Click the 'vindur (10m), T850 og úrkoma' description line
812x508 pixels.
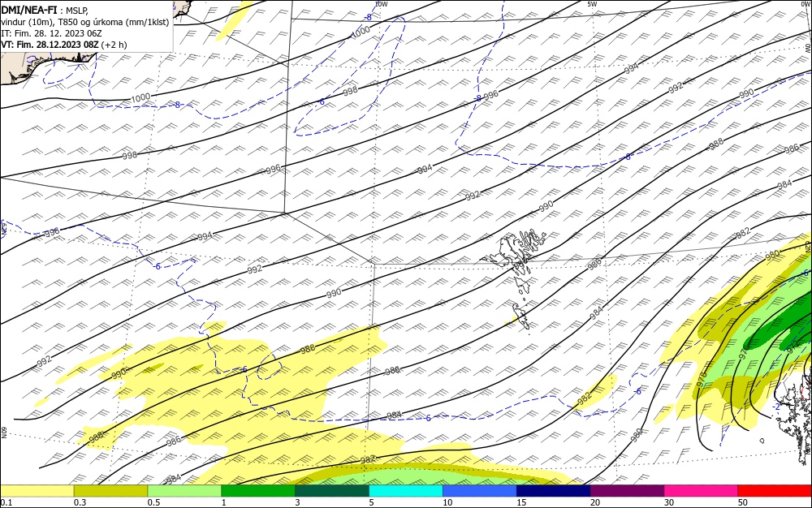tap(85, 22)
